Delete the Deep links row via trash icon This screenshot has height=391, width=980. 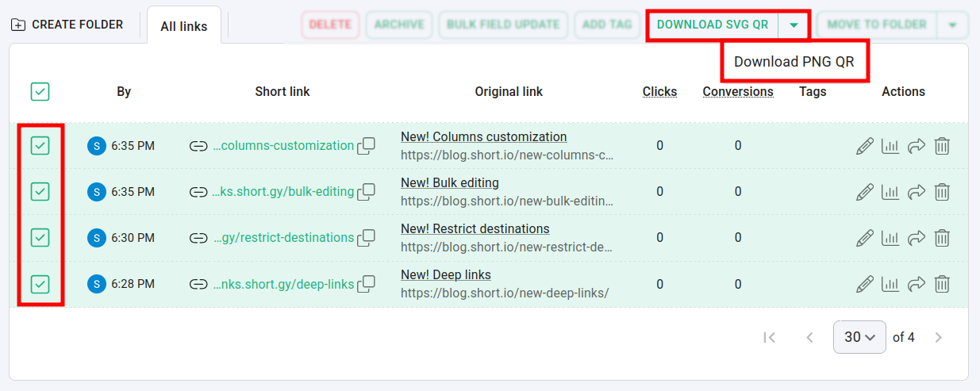click(x=942, y=284)
